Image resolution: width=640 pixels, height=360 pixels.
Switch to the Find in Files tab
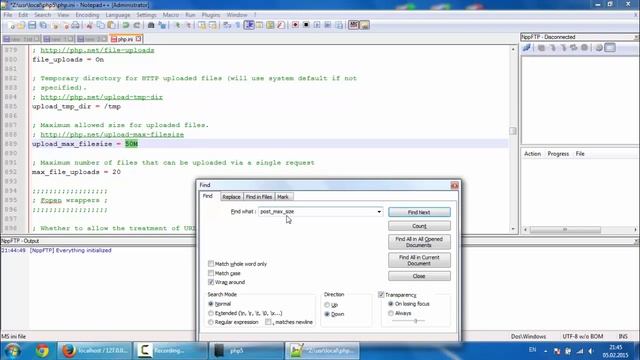[259, 197]
